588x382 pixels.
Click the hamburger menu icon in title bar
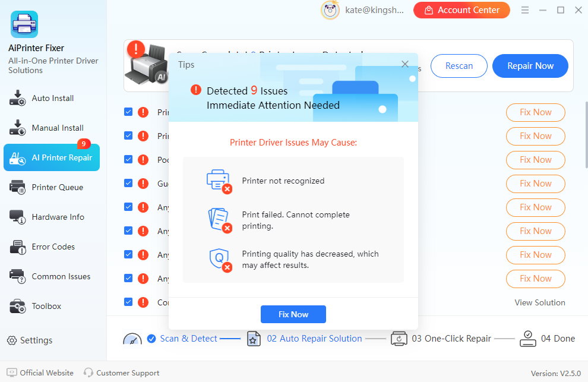pyautogui.click(x=525, y=10)
